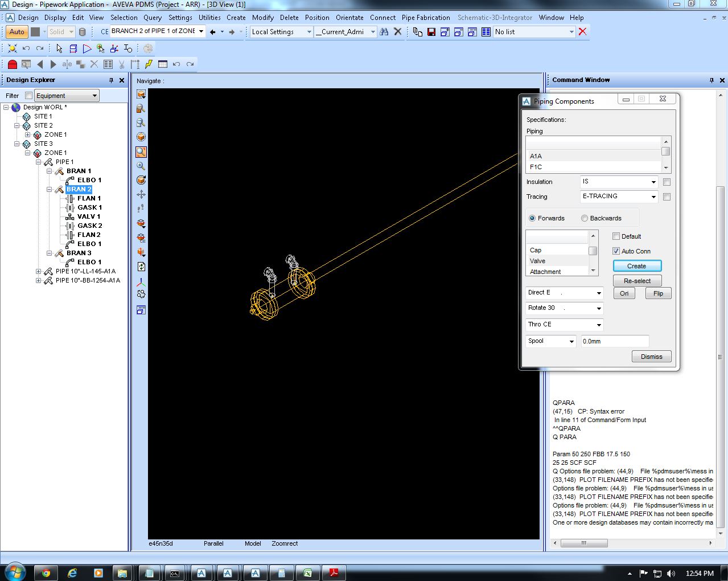Screen dimensions: 728x581
Task: Enable the Tracing checkbox
Action: click(667, 197)
